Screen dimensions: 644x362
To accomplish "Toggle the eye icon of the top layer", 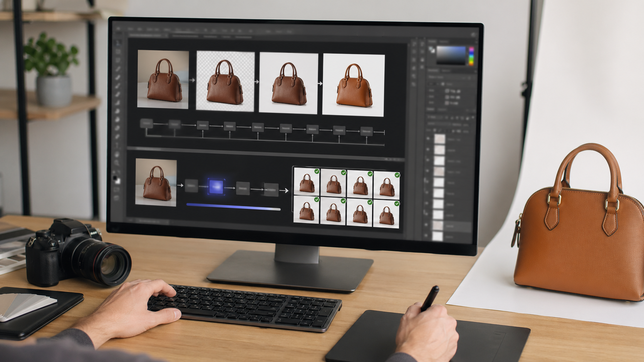I will click(428, 139).
